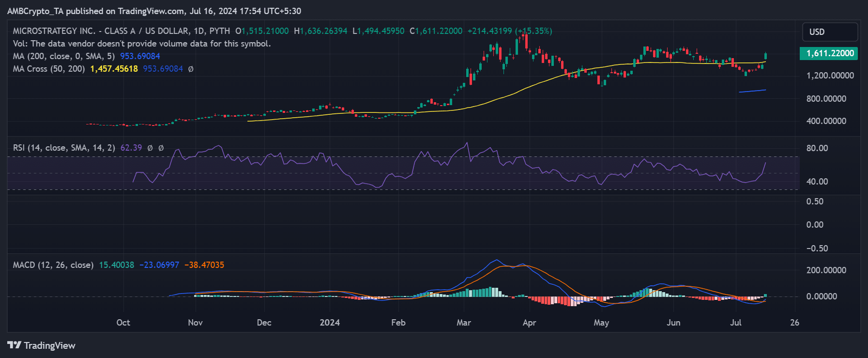The image size is (868, 358).
Task: Click the Feb label on time axis
Action: [x=398, y=323]
